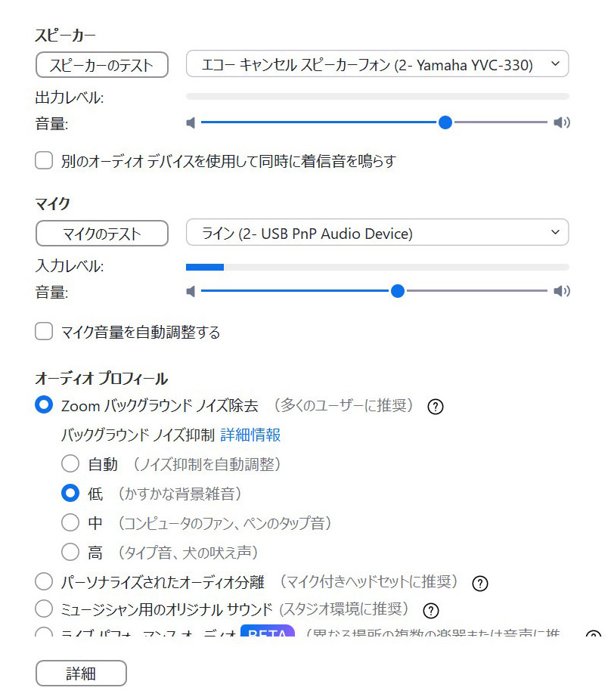Open microphone device dropdown USB PnP Audio

point(377,234)
